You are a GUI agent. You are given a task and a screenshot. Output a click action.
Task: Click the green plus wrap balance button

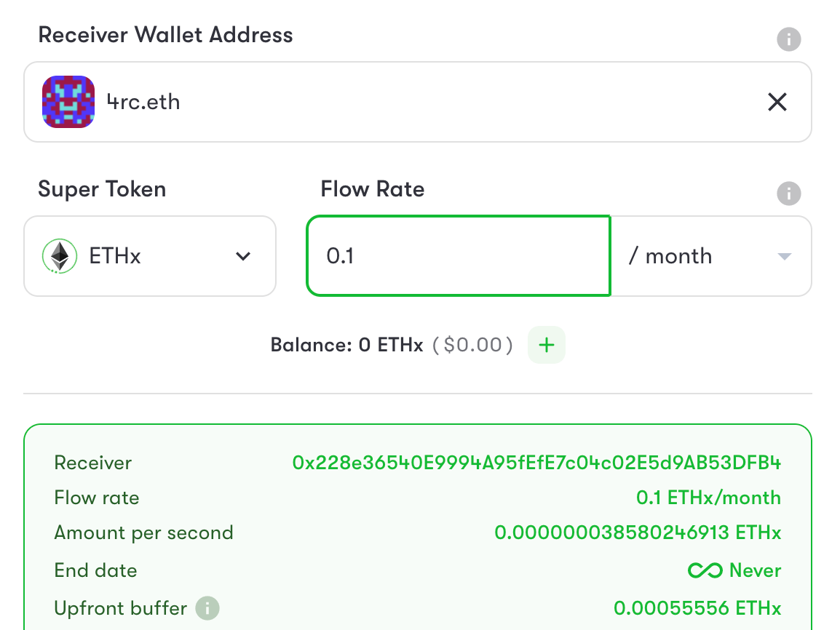pyautogui.click(x=547, y=345)
